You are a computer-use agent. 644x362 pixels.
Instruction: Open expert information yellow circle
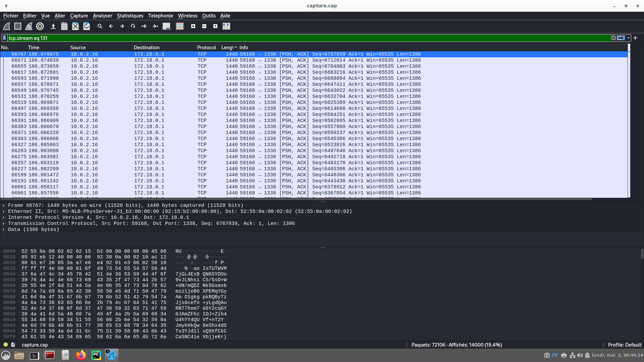click(x=6, y=345)
